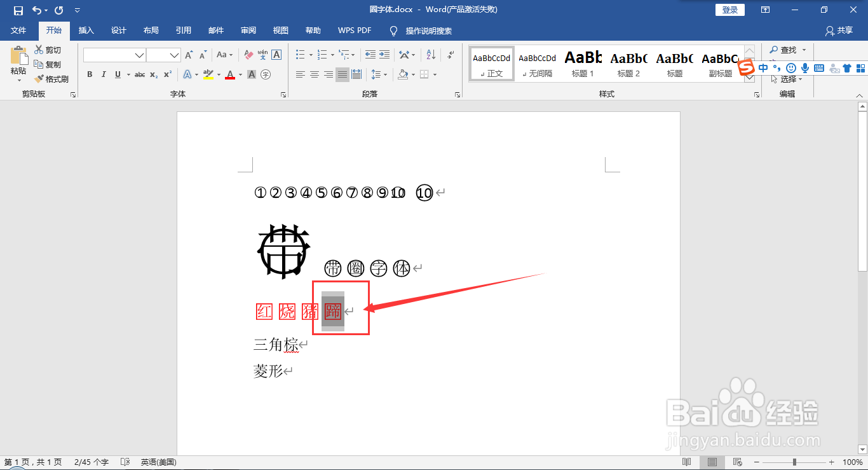
Task: Click the Character border icon
Action: (276, 55)
